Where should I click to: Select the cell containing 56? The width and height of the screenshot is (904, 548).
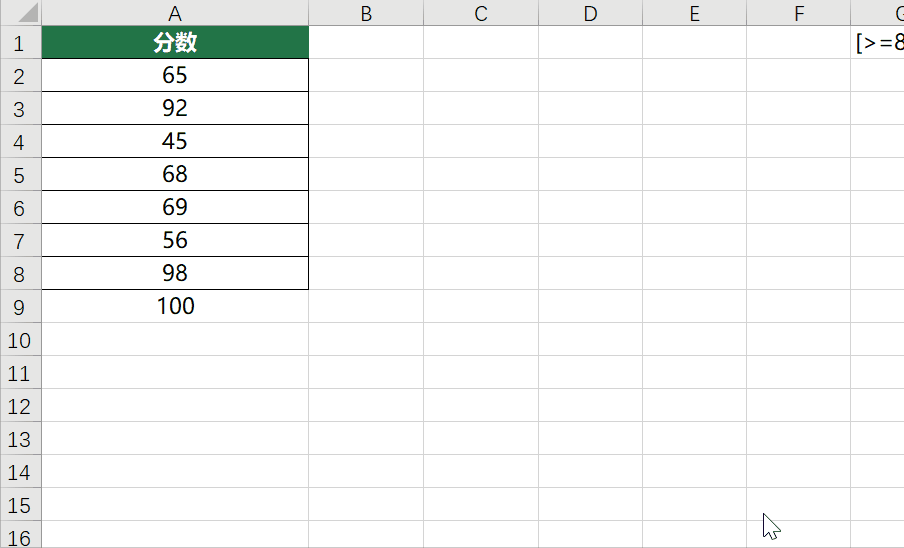[x=175, y=240]
